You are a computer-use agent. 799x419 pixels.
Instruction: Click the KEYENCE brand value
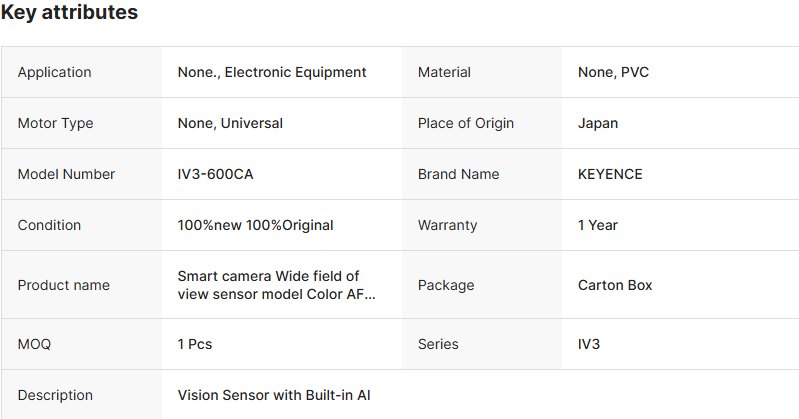pos(610,174)
